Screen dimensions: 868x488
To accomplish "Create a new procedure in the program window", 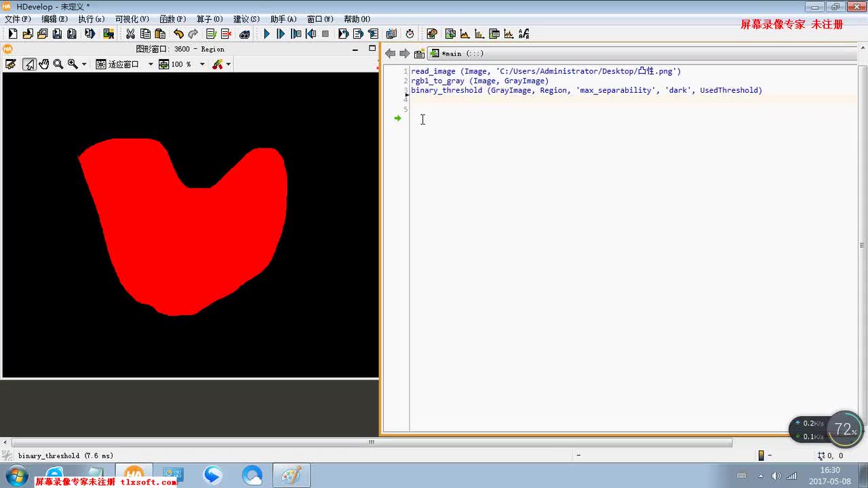I will [x=419, y=54].
